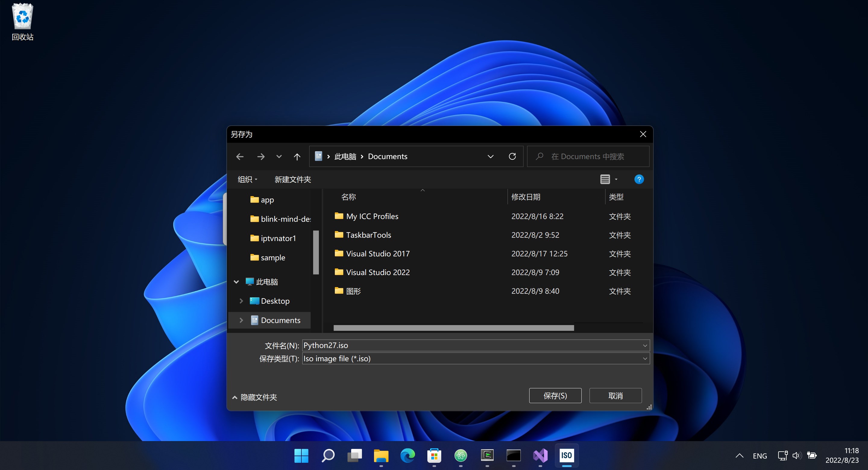Collapse the 此电脑 tree node
Screen dimensions: 868x470
click(237, 282)
